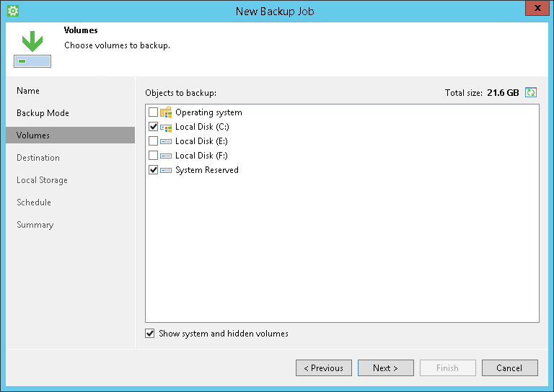Screen dimensions: 554x392
Task: Click the Local Disk (C:) drive icon
Action: point(166,127)
